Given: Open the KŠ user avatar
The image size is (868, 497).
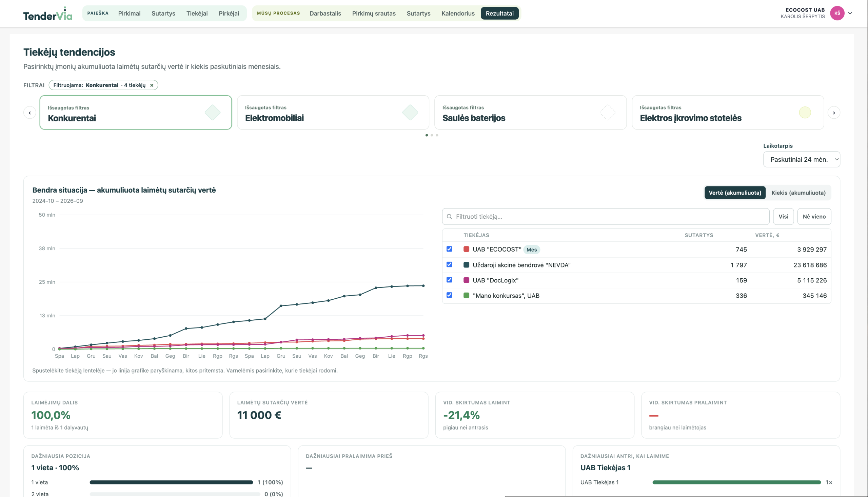Looking at the screenshot, I should (837, 13).
